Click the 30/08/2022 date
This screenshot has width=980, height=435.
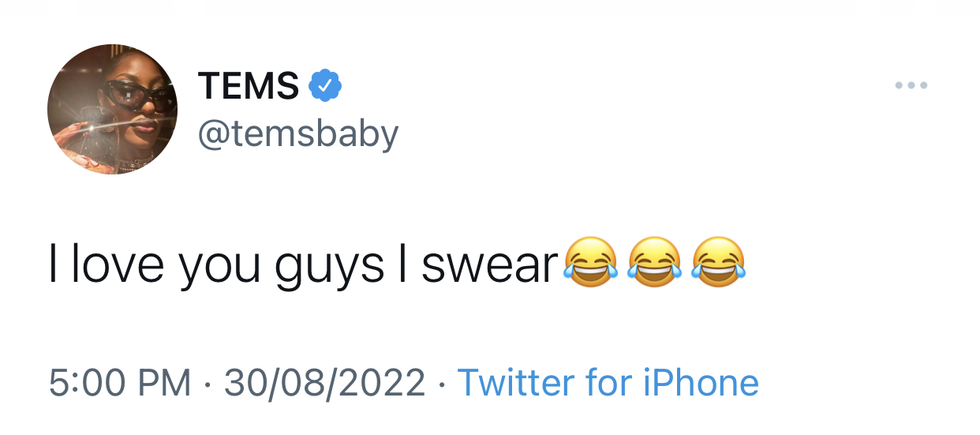coord(324,383)
